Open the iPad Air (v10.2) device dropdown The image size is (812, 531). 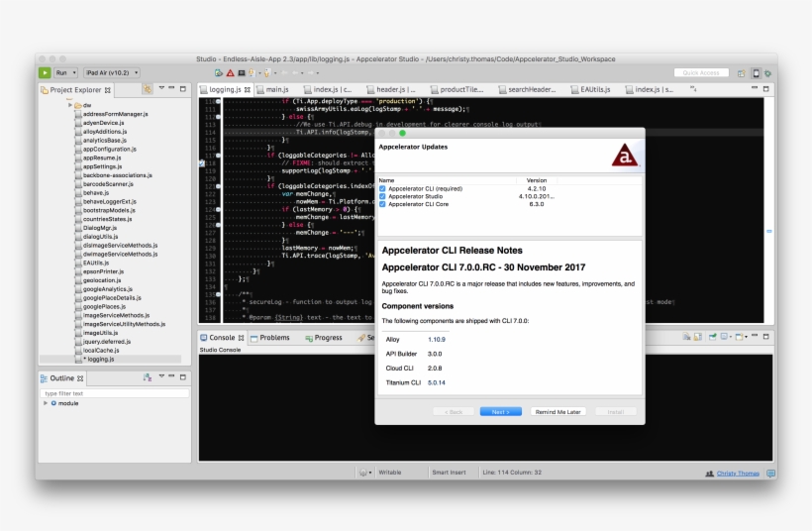(x=112, y=72)
